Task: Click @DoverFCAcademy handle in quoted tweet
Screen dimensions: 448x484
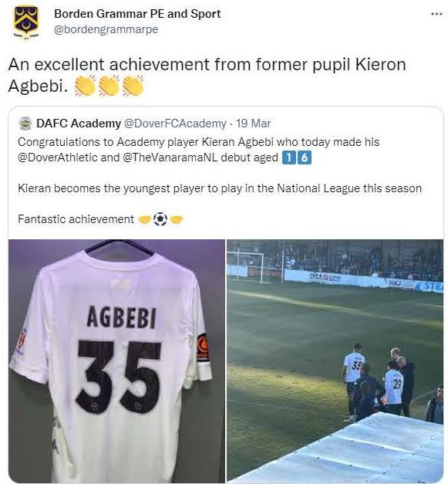Action: (175, 124)
